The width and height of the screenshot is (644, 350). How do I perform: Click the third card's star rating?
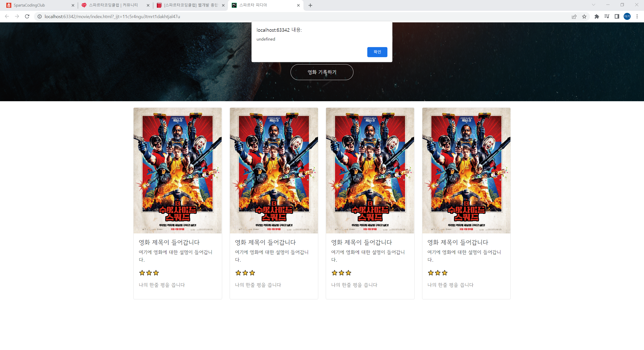341,273
